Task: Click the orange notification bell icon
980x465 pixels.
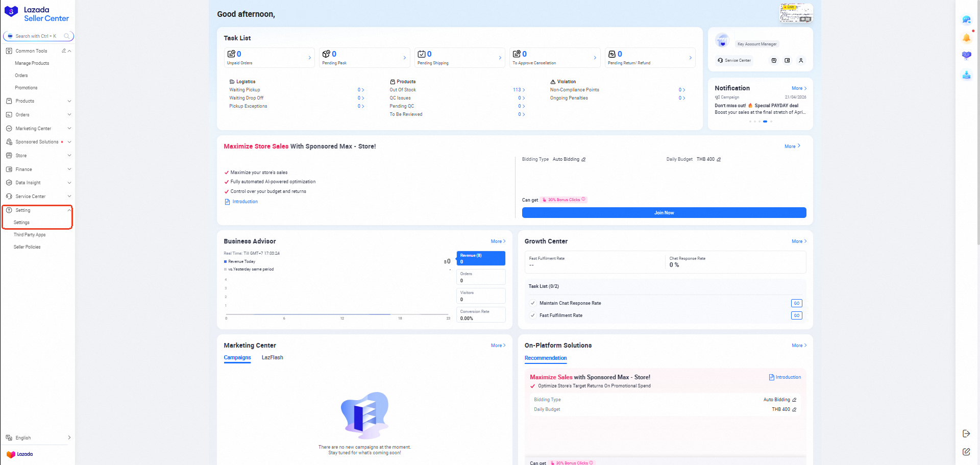Action: coord(966,38)
